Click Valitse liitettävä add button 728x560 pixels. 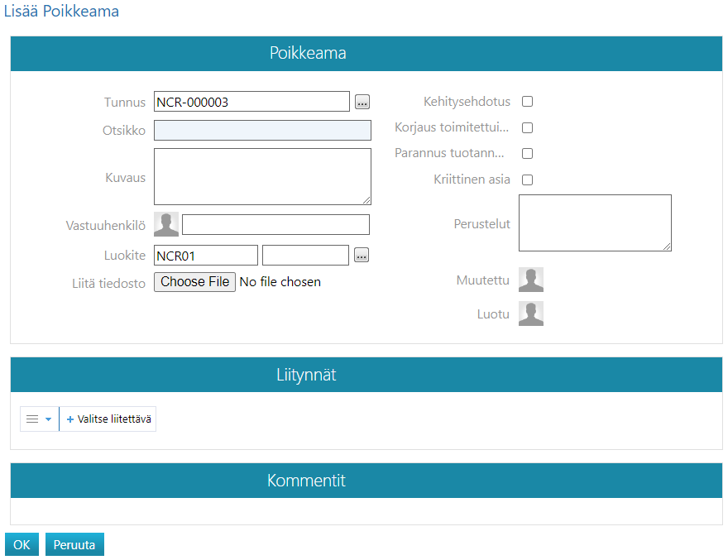[108, 419]
